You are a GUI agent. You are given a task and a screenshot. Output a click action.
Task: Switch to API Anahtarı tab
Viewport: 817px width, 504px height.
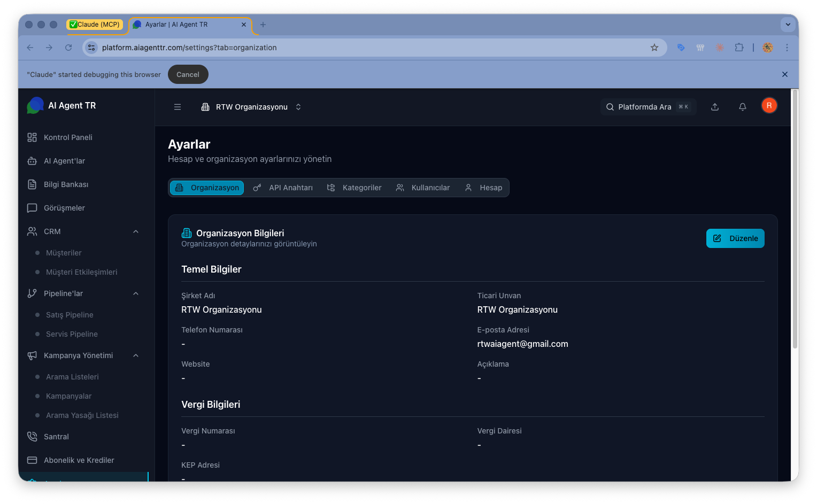click(x=283, y=188)
